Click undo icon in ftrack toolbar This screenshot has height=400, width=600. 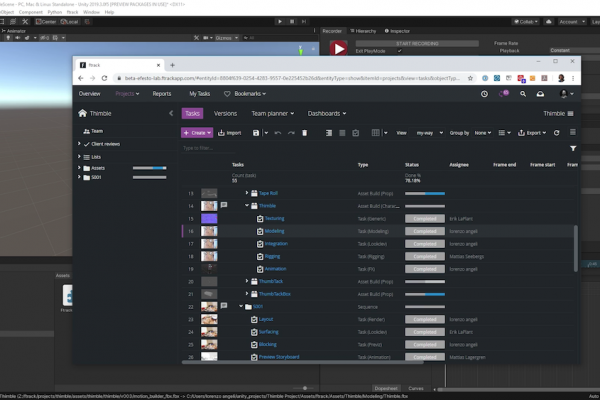(x=278, y=133)
